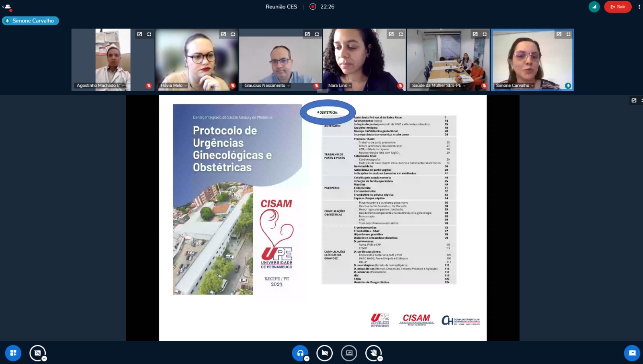643x364 pixels.
Task: Click the Simone Carvalho talking indicator pill
Action: point(31,21)
